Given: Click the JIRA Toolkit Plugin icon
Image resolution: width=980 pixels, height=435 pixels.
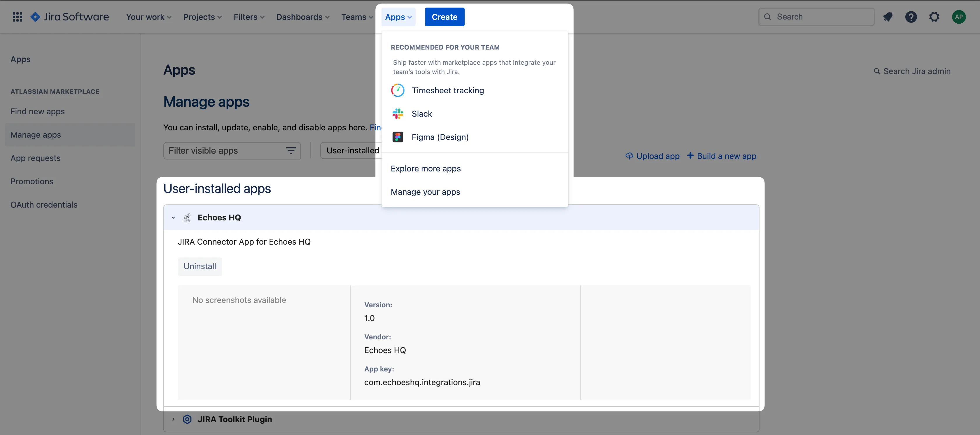Looking at the screenshot, I should tap(187, 419).
